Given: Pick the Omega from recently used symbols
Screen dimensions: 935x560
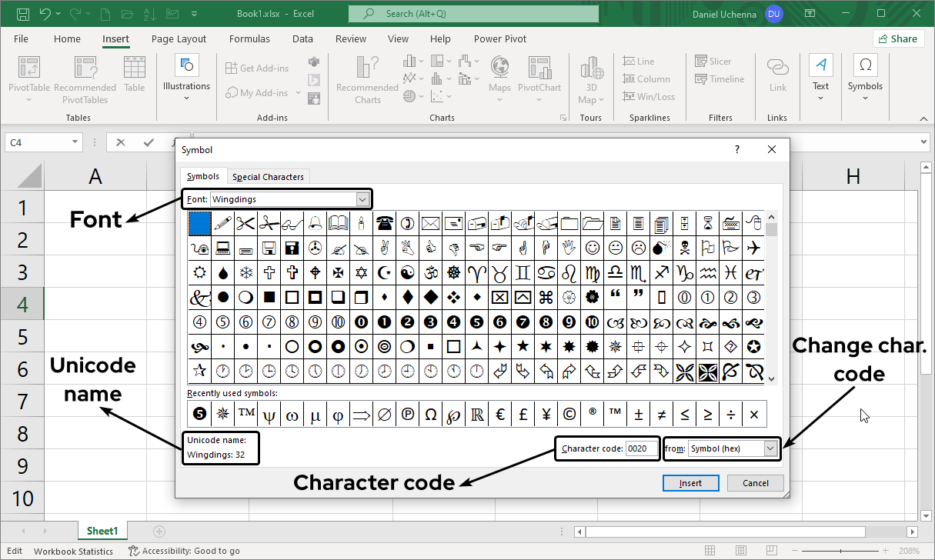Looking at the screenshot, I should click(x=431, y=415).
